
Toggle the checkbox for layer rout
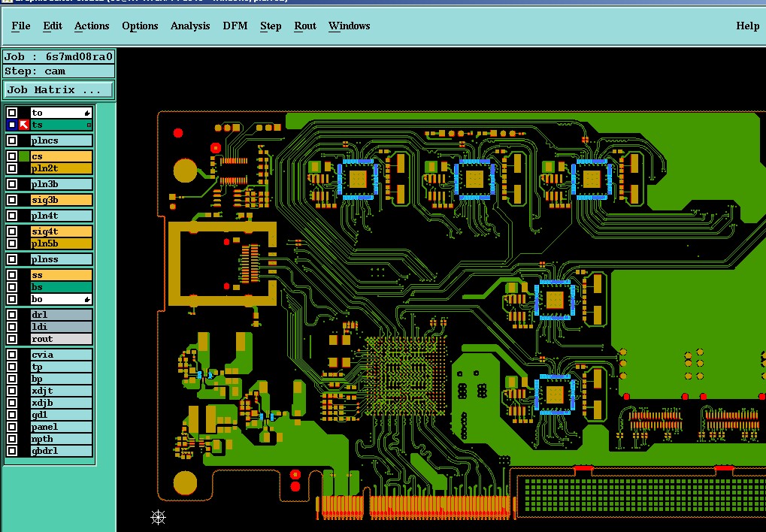(12, 339)
